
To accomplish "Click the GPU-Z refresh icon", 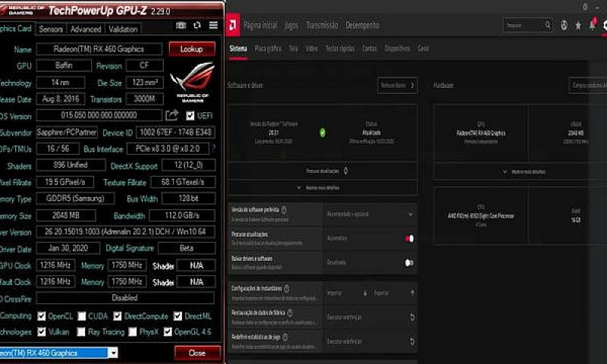I will click(x=197, y=26).
